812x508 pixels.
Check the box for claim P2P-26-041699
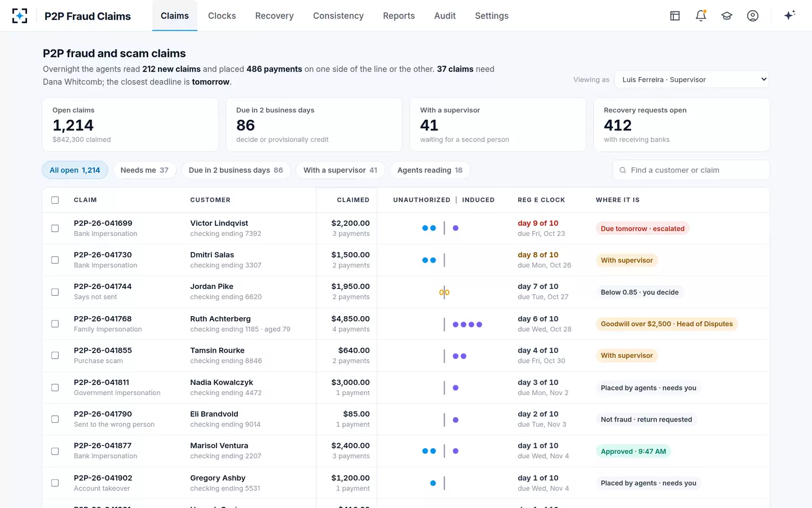[x=55, y=228]
